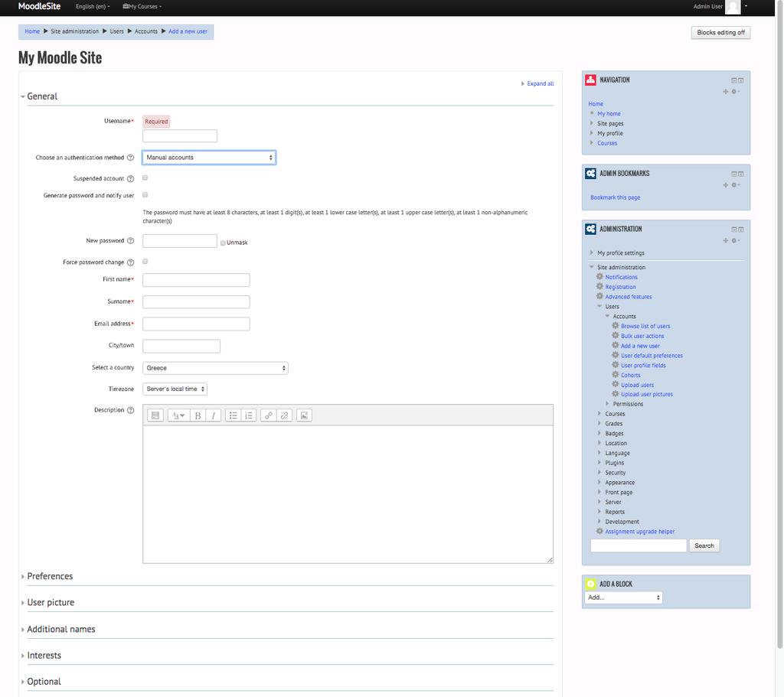Click Blocks editing off button
Image resolution: width=784 pixels, height=697 pixels.
[720, 32]
